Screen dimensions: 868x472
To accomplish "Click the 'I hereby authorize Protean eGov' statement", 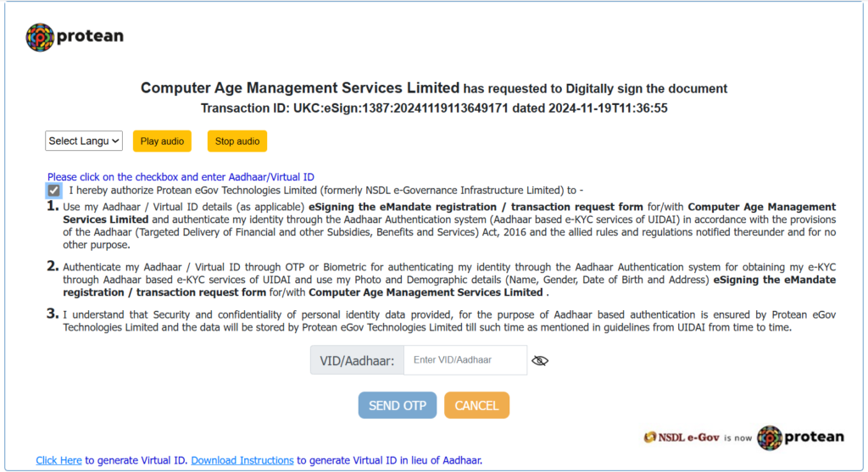I will coord(326,191).
